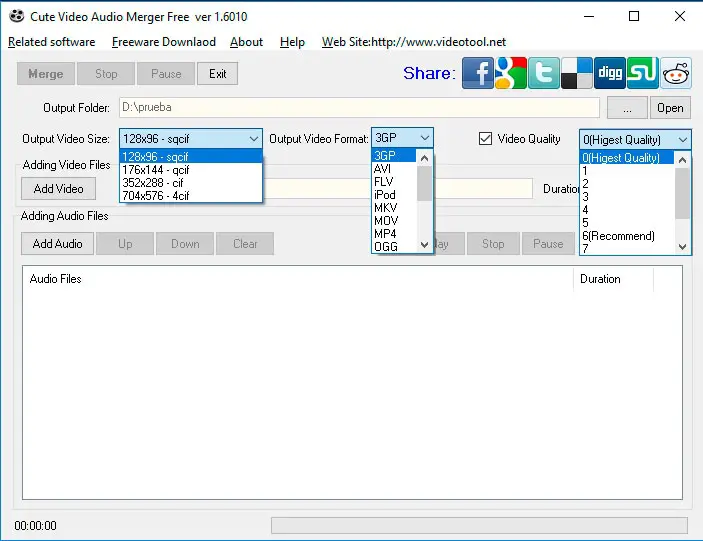703x541 pixels.
Task: Open the Web Site videotool.net menu item
Action: tap(413, 42)
